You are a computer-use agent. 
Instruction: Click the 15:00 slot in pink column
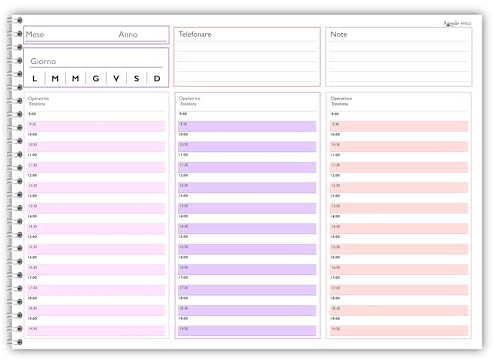(x=96, y=239)
